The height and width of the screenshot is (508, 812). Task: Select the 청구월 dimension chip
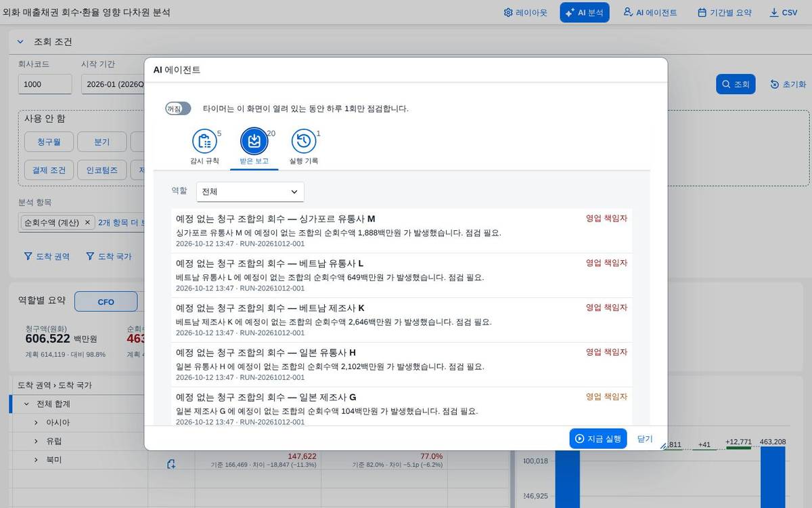click(49, 142)
